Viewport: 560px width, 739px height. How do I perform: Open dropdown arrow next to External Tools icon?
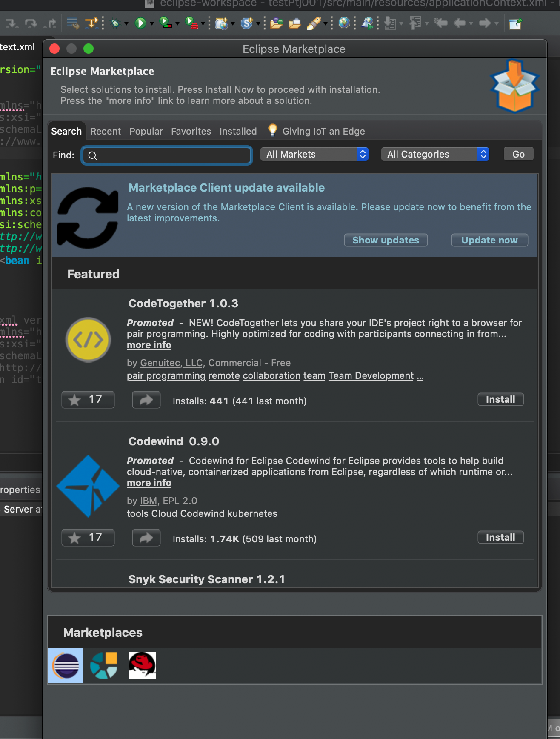pyautogui.click(x=203, y=24)
